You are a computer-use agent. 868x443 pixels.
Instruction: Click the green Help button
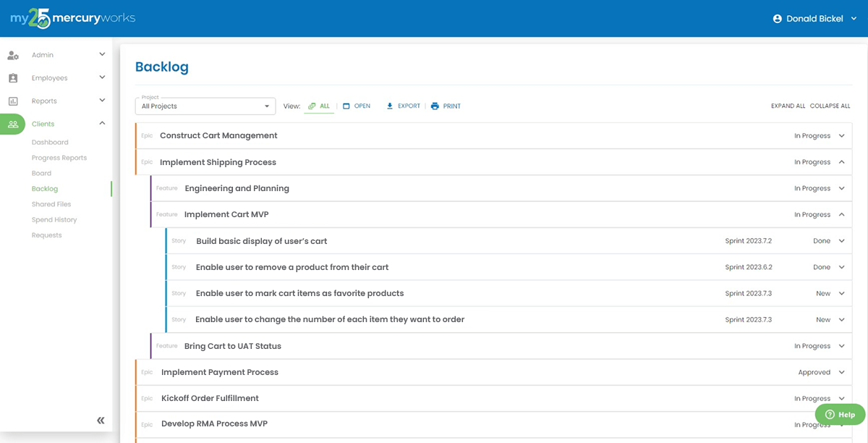[x=840, y=415]
